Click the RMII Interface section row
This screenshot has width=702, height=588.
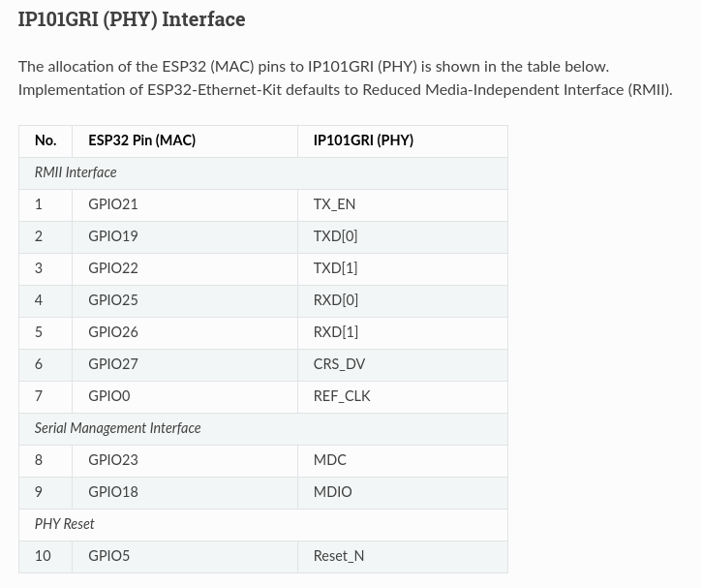263,172
